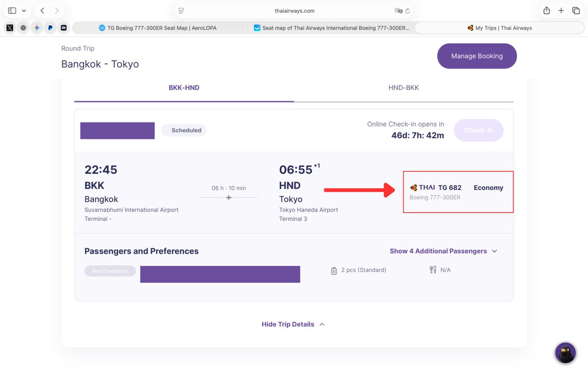Click the Terminal 3 arrival text
This screenshot has height=368, width=588.
(x=293, y=219)
